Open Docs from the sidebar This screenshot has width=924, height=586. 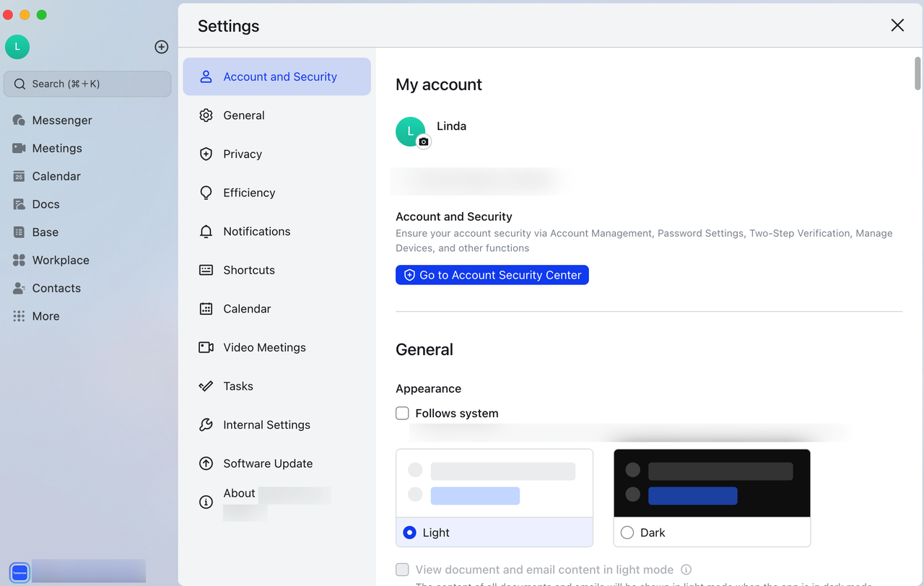click(x=45, y=204)
